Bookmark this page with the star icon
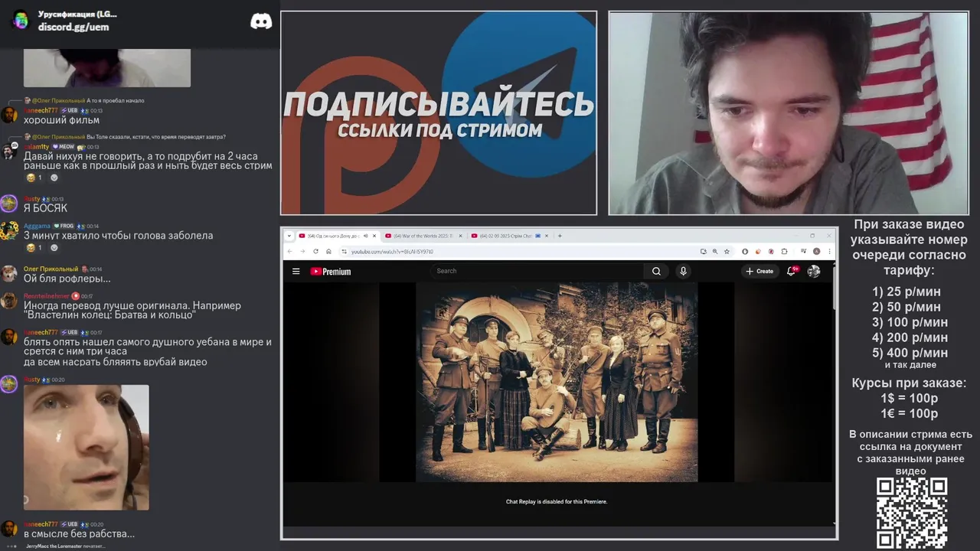Image resolution: width=980 pixels, height=551 pixels. tap(727, 251)
